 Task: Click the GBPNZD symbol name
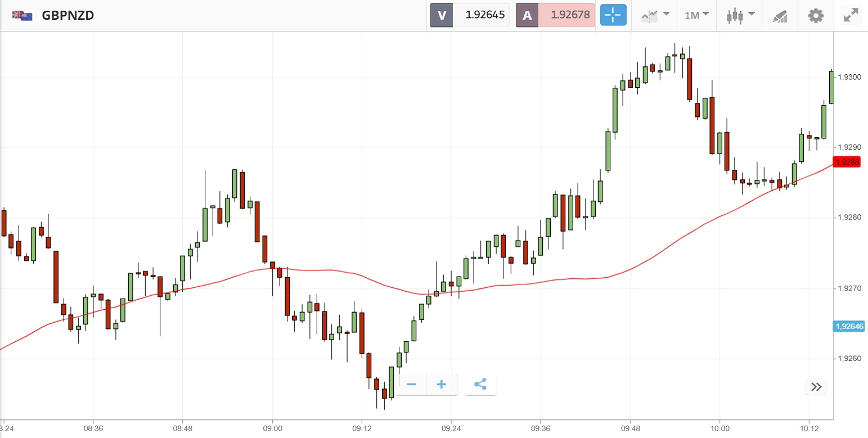(x=68, y=15)
